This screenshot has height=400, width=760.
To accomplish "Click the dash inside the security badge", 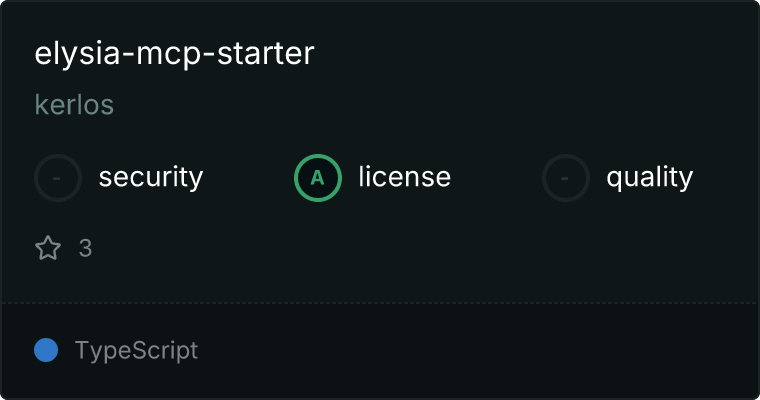I will tap(57, 178).
